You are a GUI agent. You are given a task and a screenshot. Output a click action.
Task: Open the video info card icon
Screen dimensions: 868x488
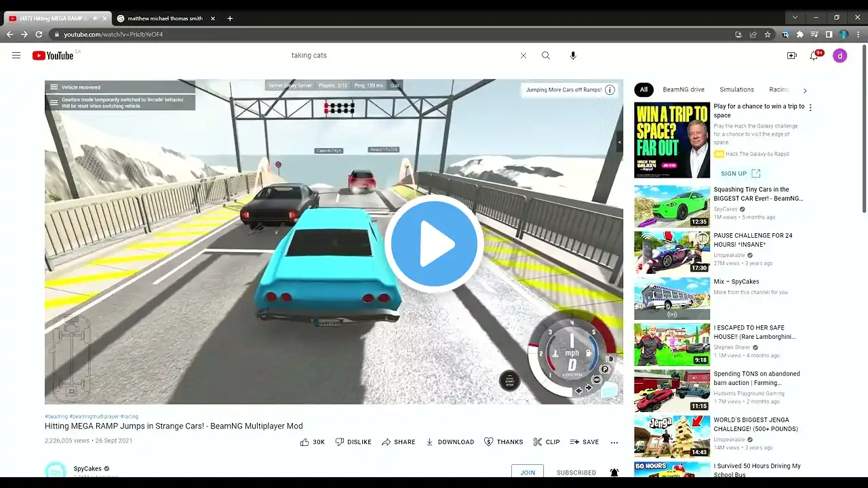[610, 89]
